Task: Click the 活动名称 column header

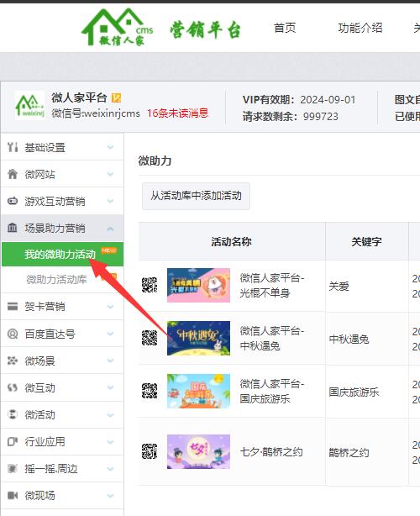Action: pyautogui.click(x=232, y=241)
